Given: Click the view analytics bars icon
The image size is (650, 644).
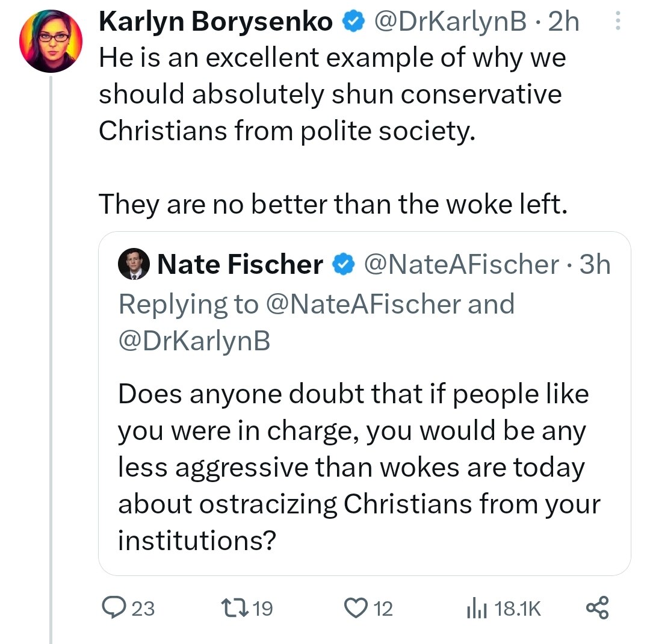Looking at the screenshot, I should coord(477,609).
